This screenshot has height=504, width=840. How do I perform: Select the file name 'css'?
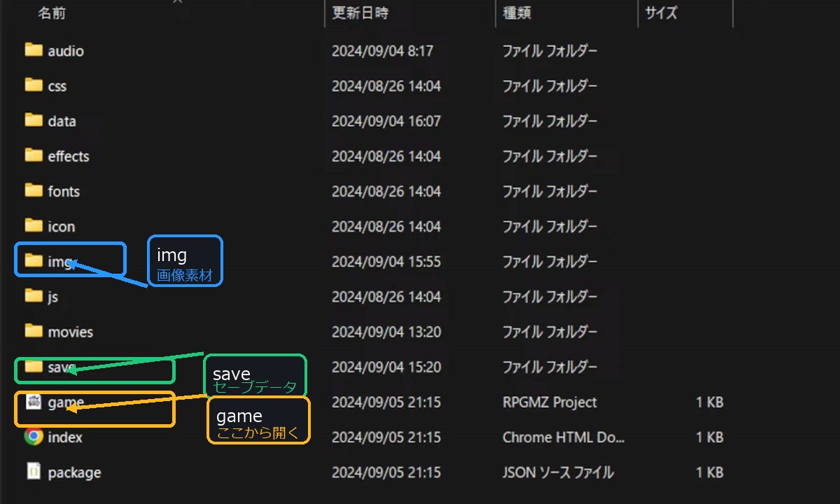57,86
